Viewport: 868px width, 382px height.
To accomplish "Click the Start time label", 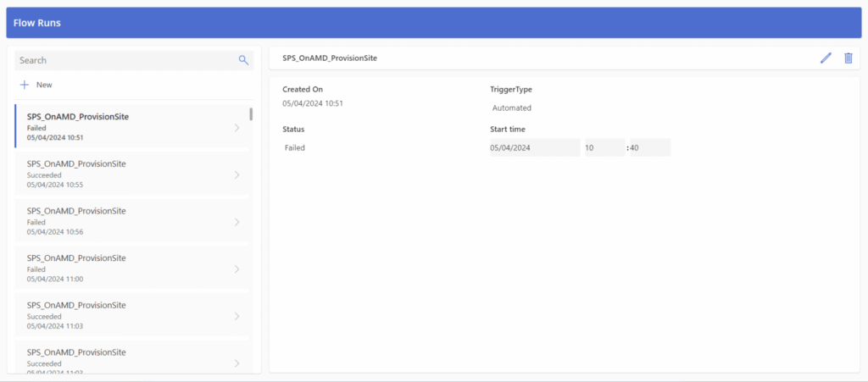I will (508, 129).
